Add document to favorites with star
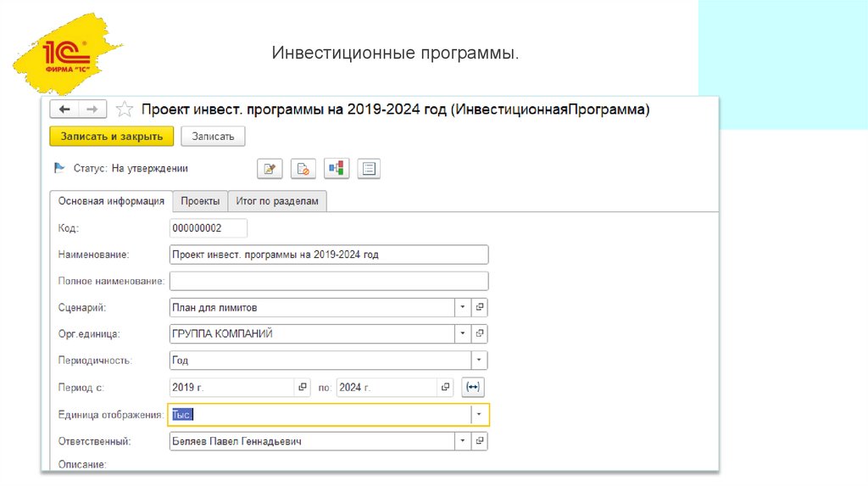This screenshot has height=487, width=868. coord(124,109)
